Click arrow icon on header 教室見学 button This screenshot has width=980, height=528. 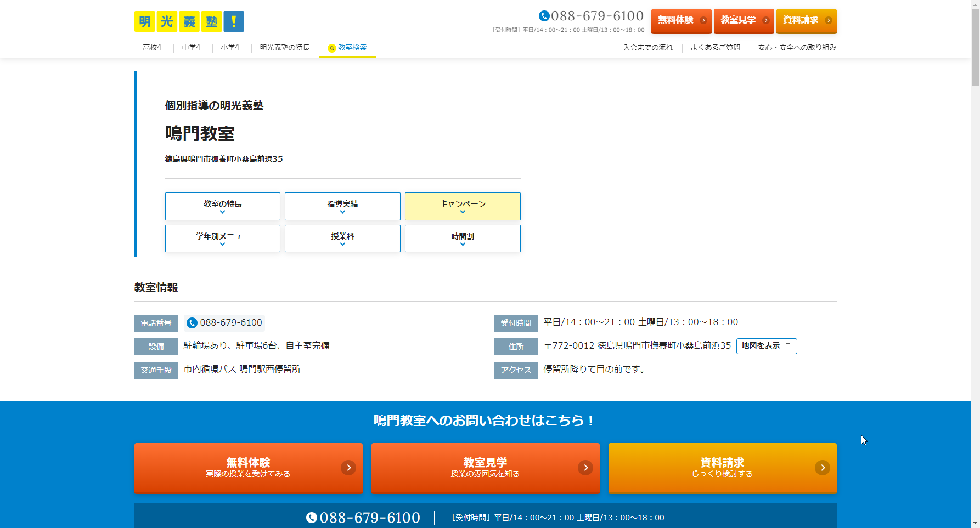click(766, 20)
